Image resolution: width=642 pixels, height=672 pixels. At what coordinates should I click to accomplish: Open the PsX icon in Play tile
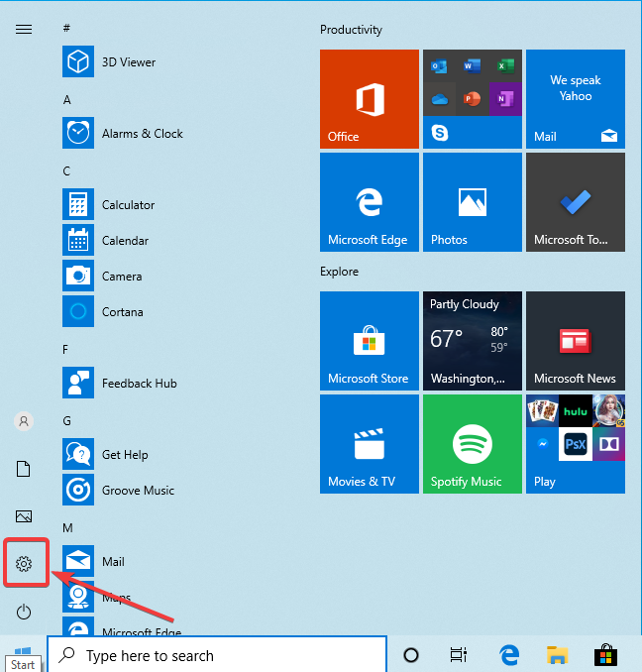click(576, 444)
